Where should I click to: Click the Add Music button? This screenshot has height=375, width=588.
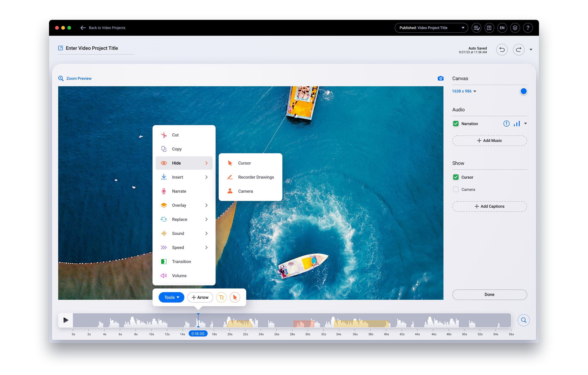pyautogui.click(x=489, y=141)
